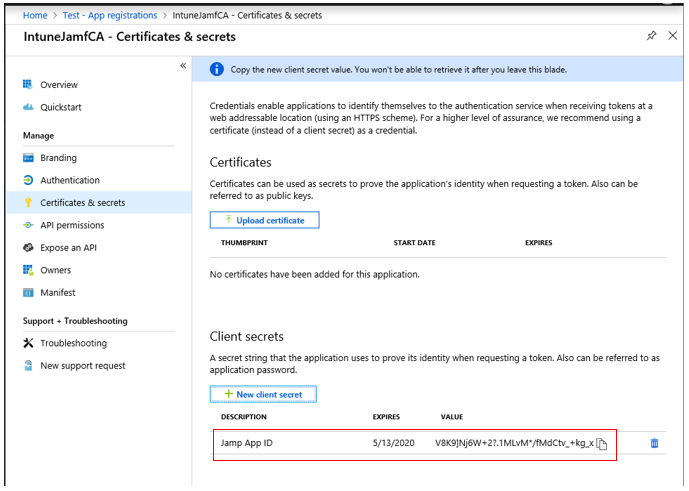
Task: Click the Authentication circular arrow icon
Action: [28, 180]
